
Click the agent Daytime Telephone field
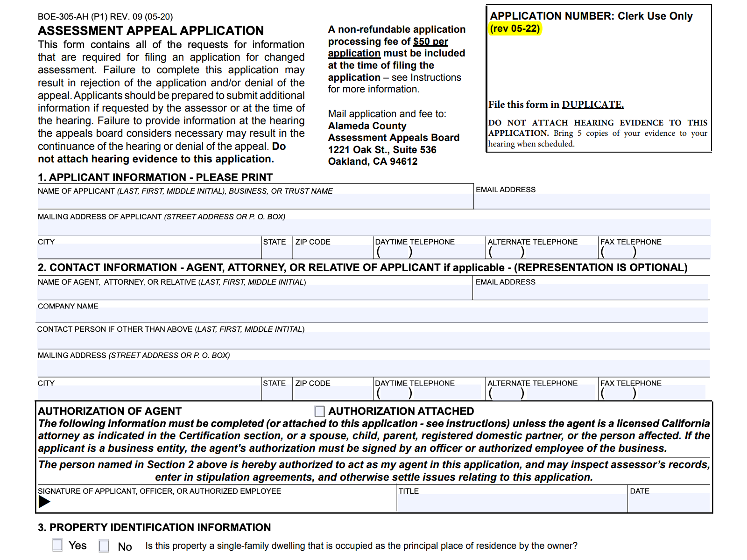click(x=428, y=392)
